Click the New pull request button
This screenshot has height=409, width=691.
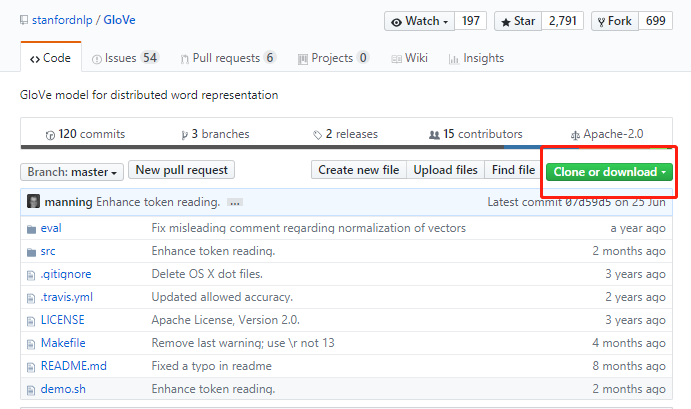182,170
